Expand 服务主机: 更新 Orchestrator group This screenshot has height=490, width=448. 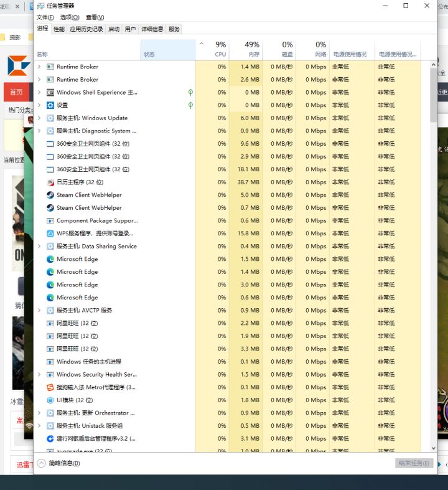(x=39, y=413)
